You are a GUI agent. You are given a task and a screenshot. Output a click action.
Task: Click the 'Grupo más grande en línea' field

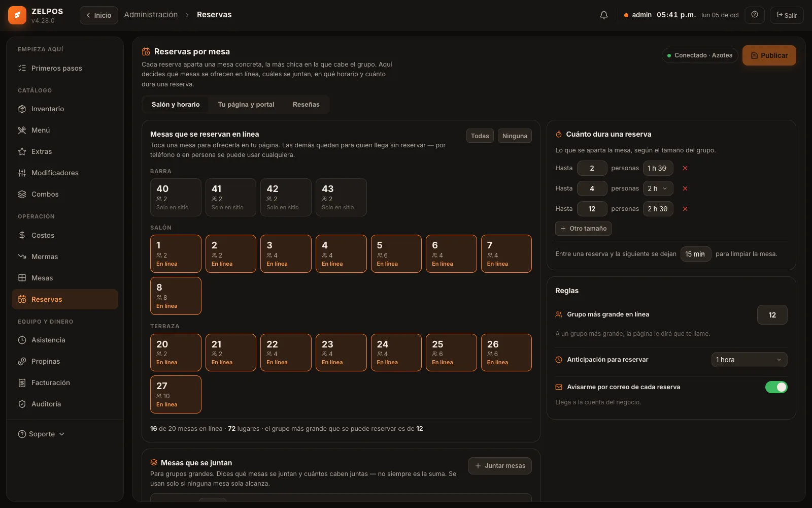pos(772,315)
